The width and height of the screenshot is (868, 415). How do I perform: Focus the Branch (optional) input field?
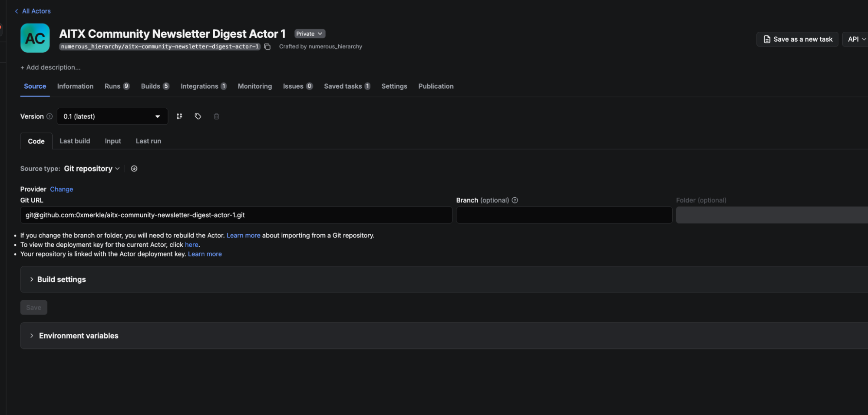coord(564,215)
